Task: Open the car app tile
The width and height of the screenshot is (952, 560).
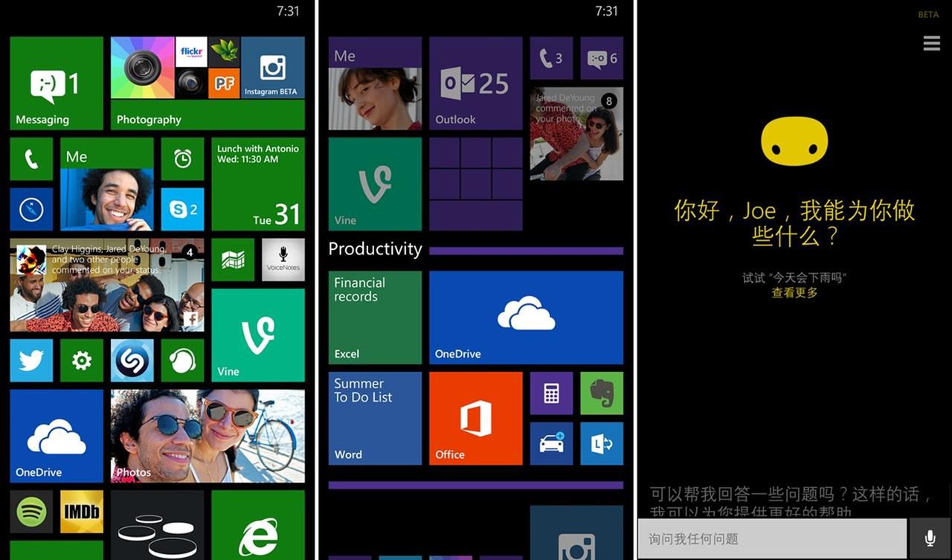Action: pyautogui.click(x=551, y=444)
